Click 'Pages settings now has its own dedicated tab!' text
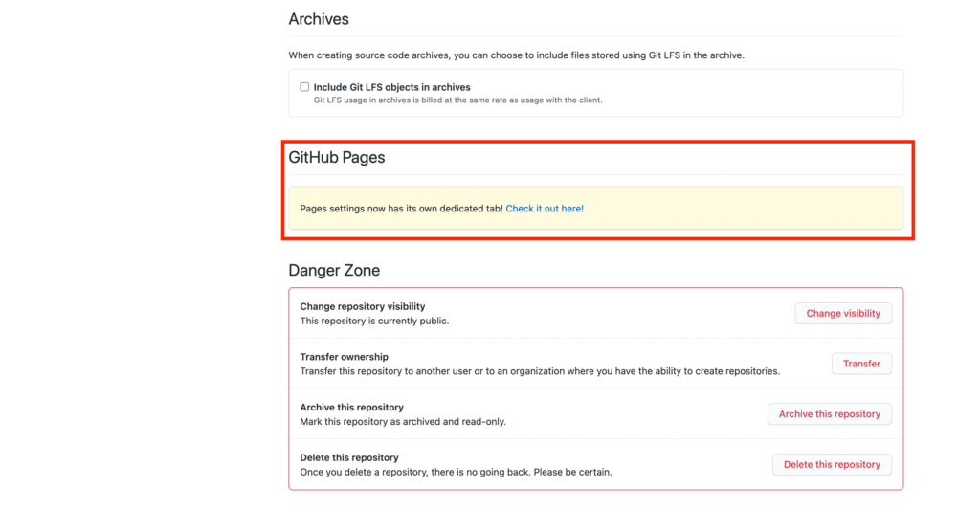Screen dimensions: 980x510 click(x=401, y=209)
